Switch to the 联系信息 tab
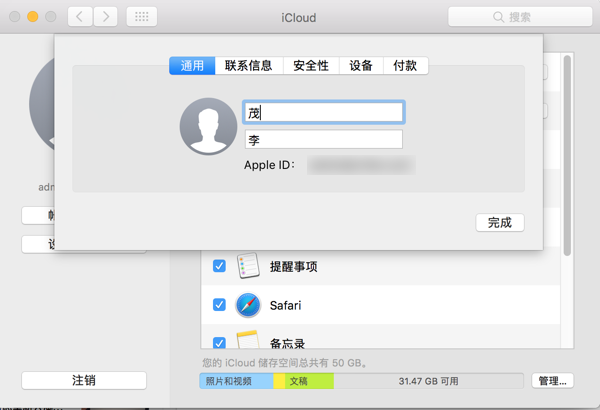The image size is (600, 410). (x=249, y=66)
